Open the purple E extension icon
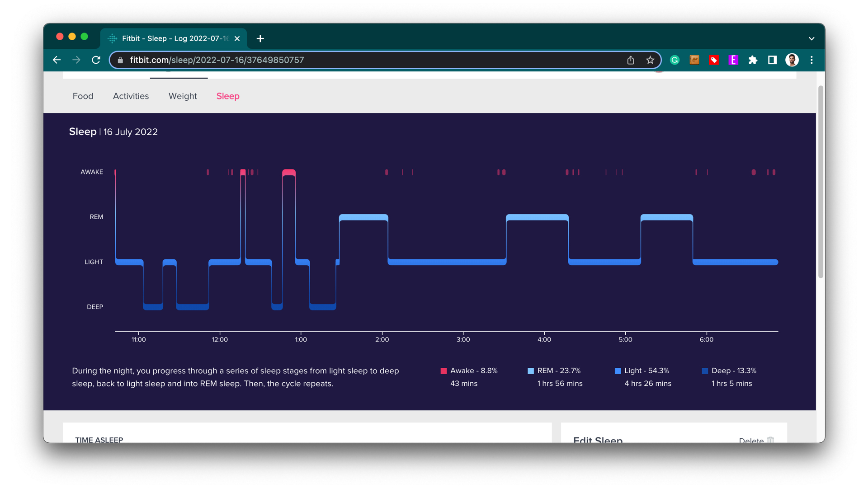 733,60
